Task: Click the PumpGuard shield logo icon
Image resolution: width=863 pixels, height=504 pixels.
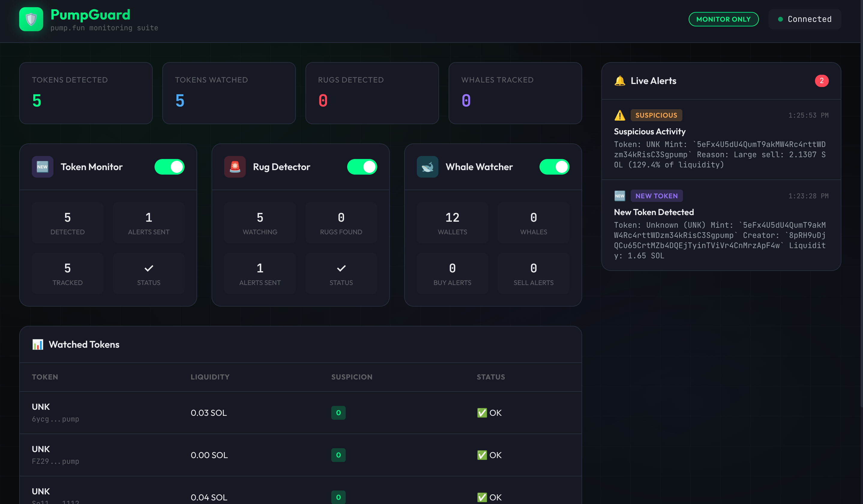Action: tap(31, 19)
